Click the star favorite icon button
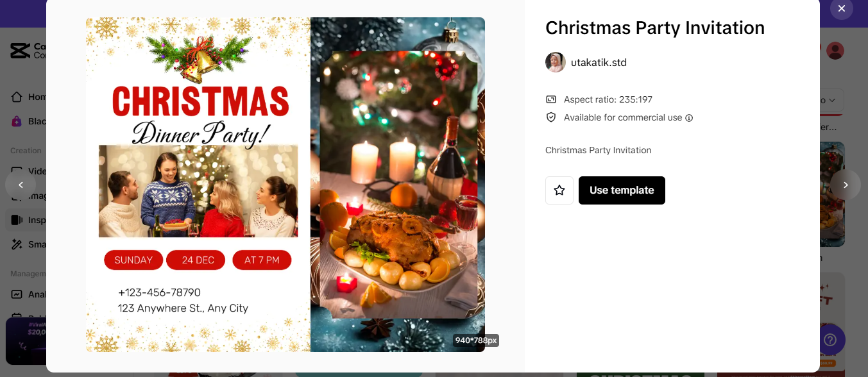This screenshot has height=377, width=868. 559,190
